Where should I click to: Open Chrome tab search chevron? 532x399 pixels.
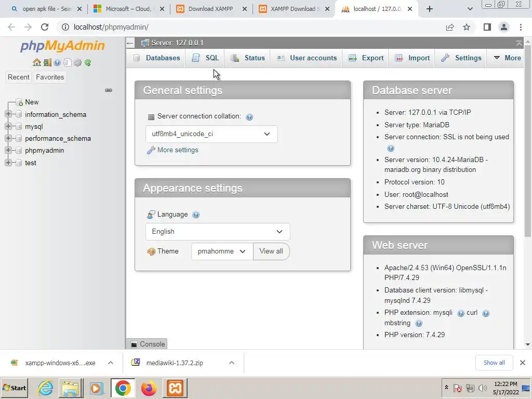[x=470, y=9]
